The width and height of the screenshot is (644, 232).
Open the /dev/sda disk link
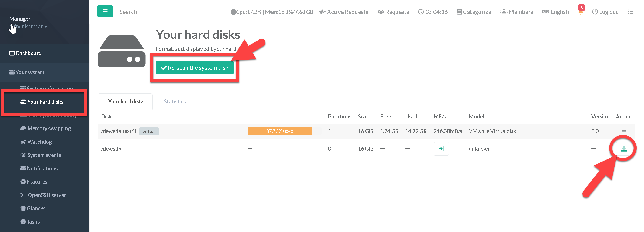pos(111,131)
